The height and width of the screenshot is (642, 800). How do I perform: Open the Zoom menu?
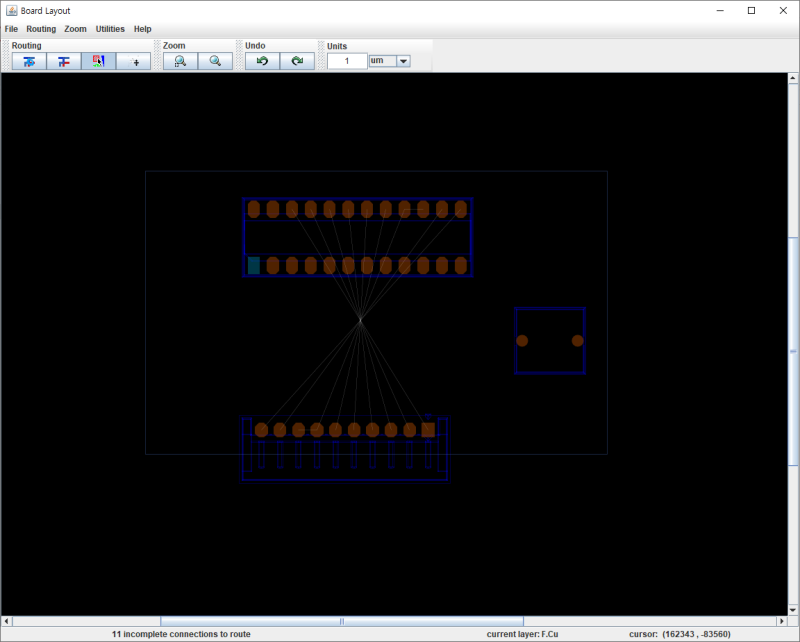tap(75, 29)
